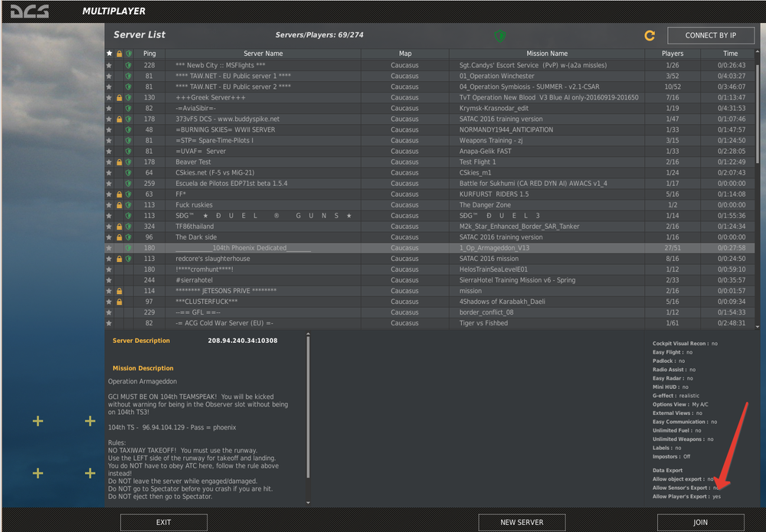Click the Mission Name column header
Viewport: 766px width, 532px height.
coord(547,54)
